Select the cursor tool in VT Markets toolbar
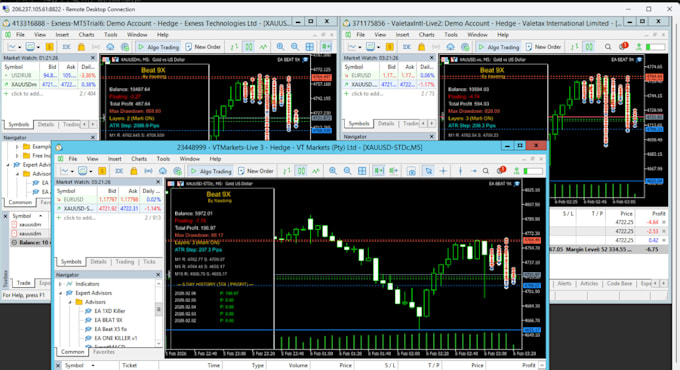Screen dimensions: 680x370 pyautogui.click(x=428, y=171)
